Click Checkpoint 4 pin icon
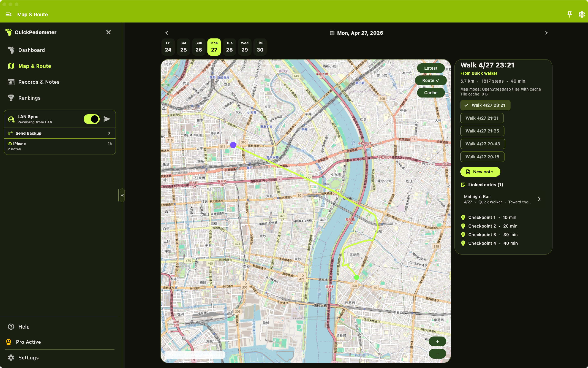Viewport: 588px width, 368px height. pyautogui.click(x=463, y=243)
